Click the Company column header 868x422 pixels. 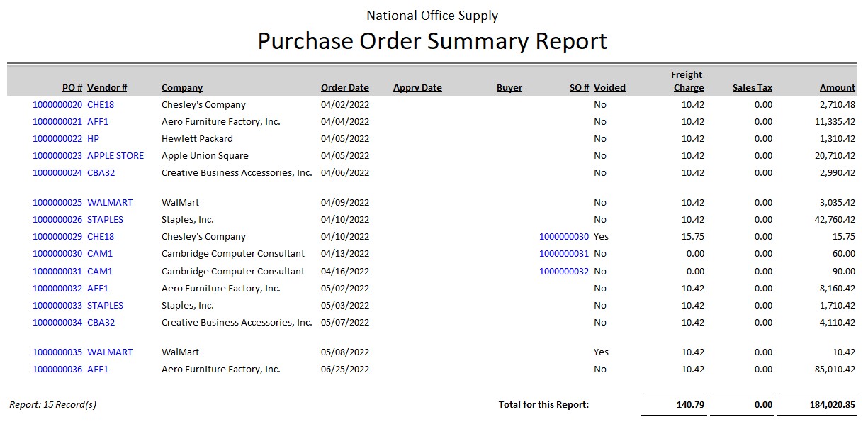pos(182,88)
